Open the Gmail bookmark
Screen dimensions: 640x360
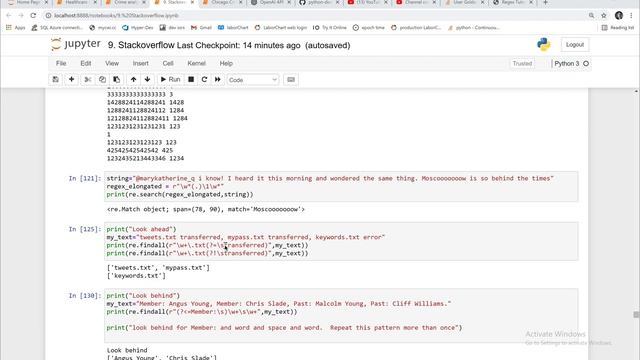pos(201,28)
